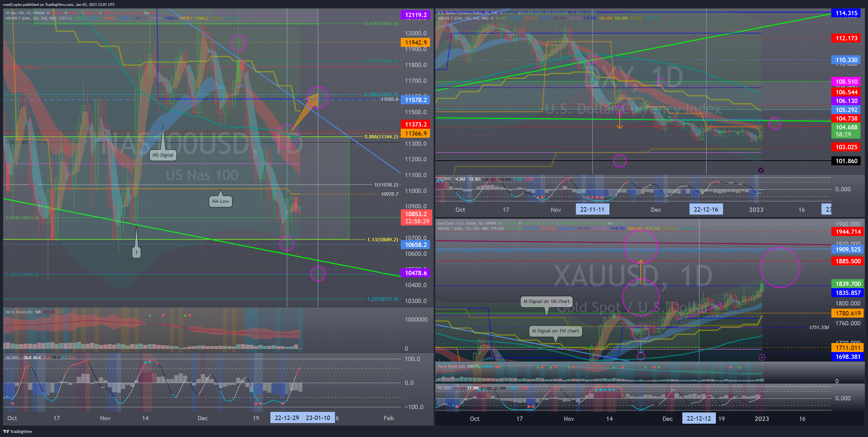Click the 1751.550 gold line label

[x=819, y=327]
